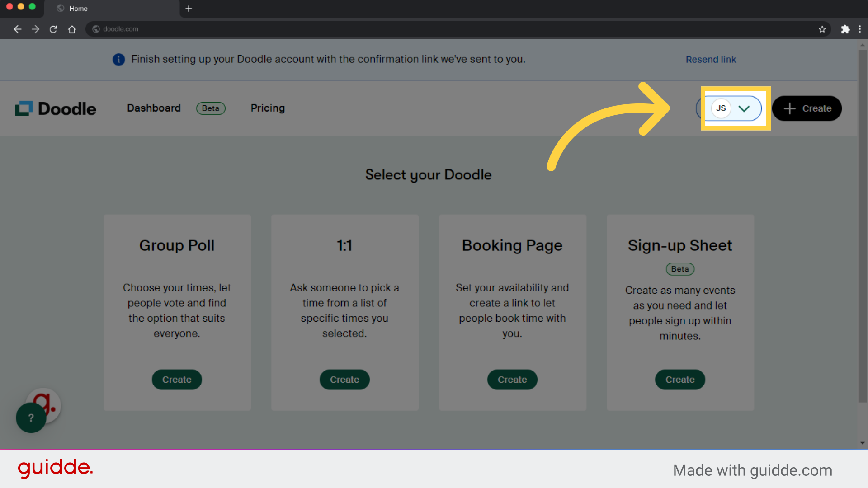Image resolution: width=868 pixels, height=488 pixels.
Task: Bookmark this page with the star icon
Action: 822,29
